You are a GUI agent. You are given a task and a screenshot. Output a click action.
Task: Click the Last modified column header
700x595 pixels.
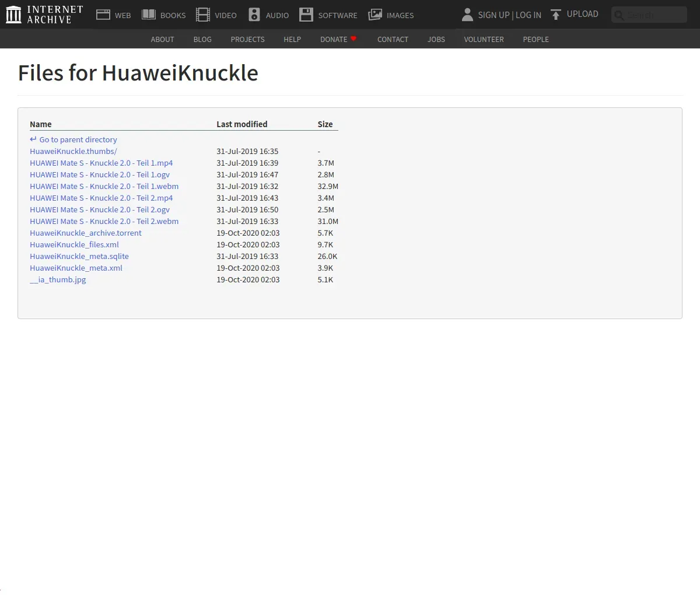click(x=242, y=124)
